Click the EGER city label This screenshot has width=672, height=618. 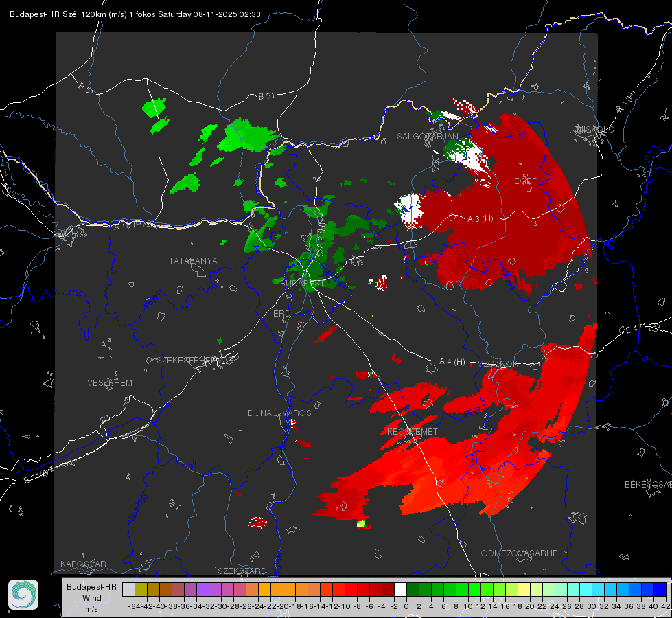pyautogui.click(x=526, y=181)
